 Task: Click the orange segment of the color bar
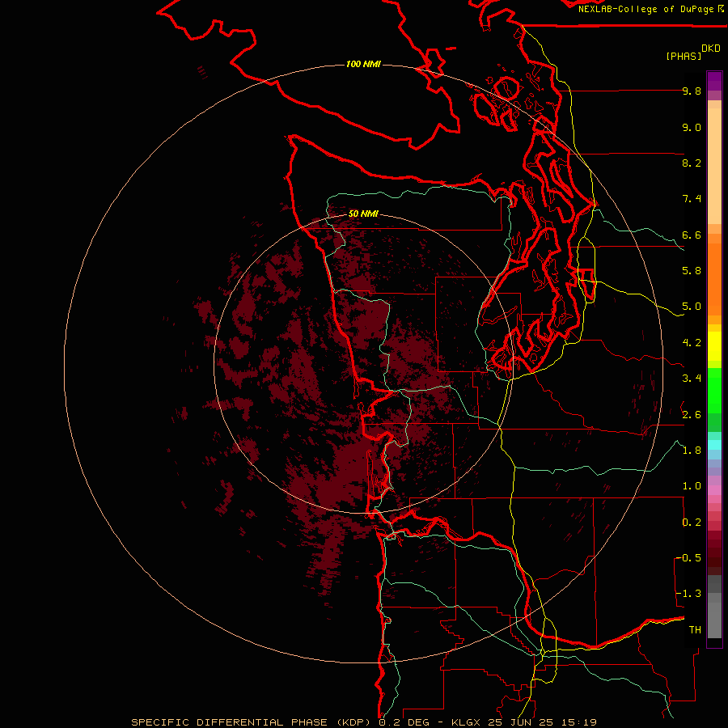714,280
